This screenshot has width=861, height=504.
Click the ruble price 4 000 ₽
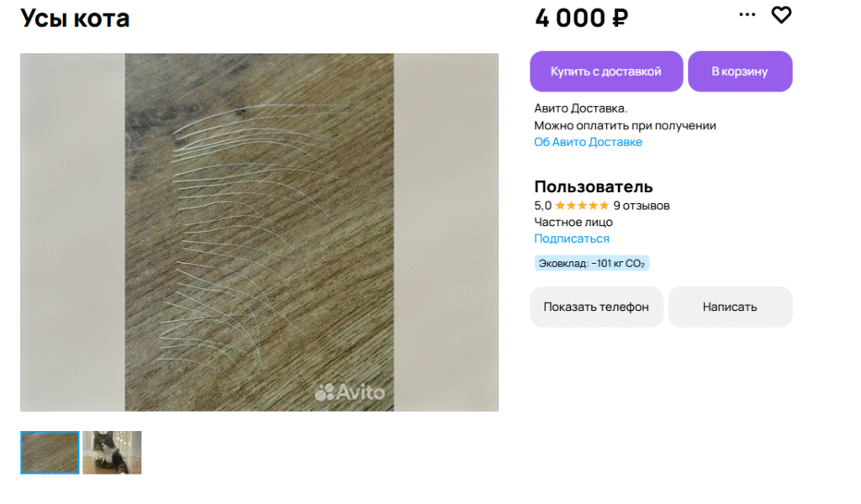(x=582, y=18)
